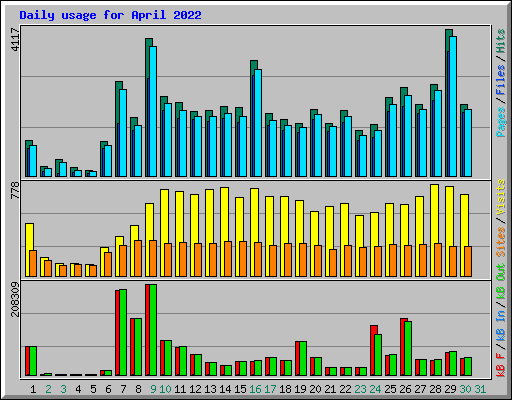The width and height of the screenshot is (512, 400).
Task: Click day 30 on the x-axis
Action: pos(465,389)
